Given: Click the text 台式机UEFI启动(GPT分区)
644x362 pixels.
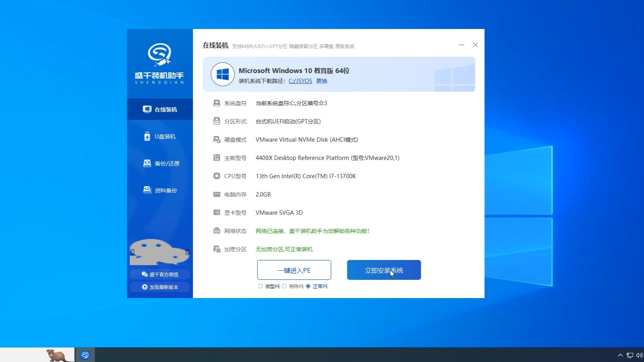Looking at the screenshot, I should point(288,121).
